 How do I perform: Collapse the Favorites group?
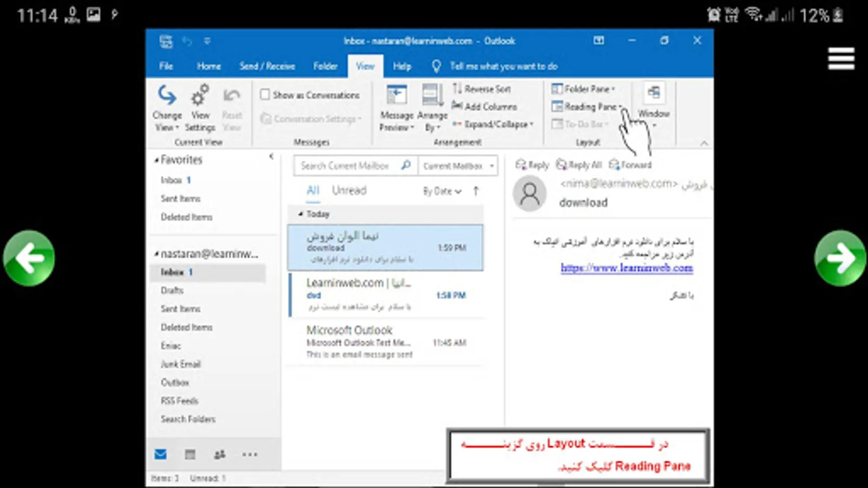tap(156, 160)
